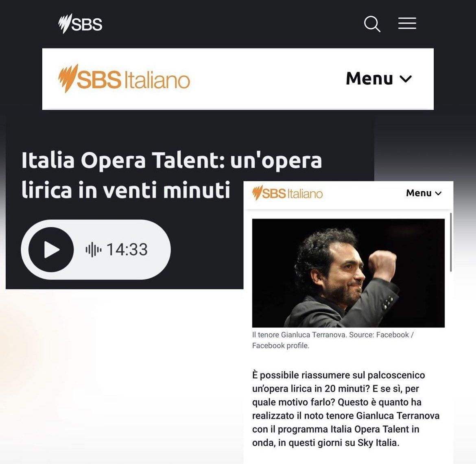This screenshot has height=464, width=476.
Task: Open the search magnifier icon
Action: (372, 24)
